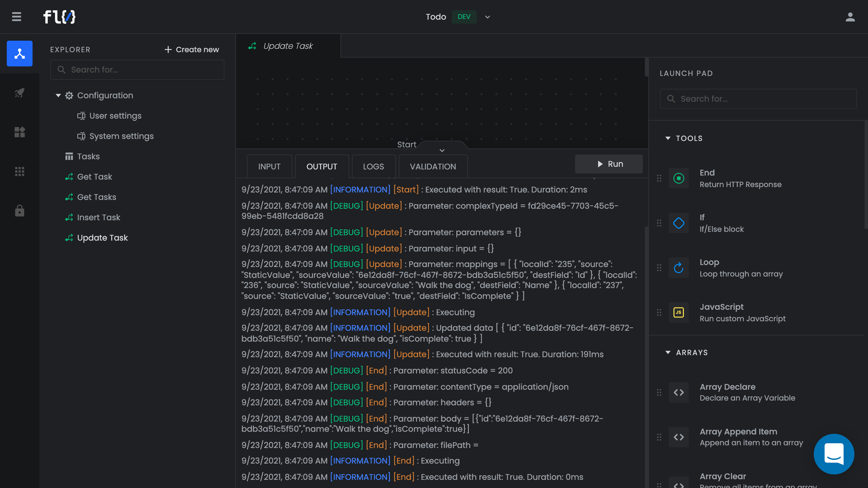This screenshot has height=488, width=868.
Task: Open the lock security sidebar icon
Action: 20,210
